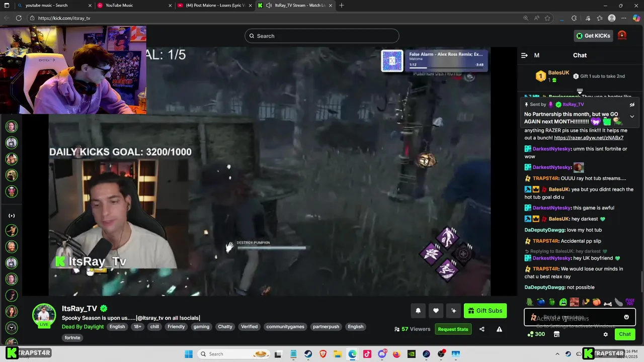Click the Friendly tag
Screen dimensions: 644x362
pos(176,327)
